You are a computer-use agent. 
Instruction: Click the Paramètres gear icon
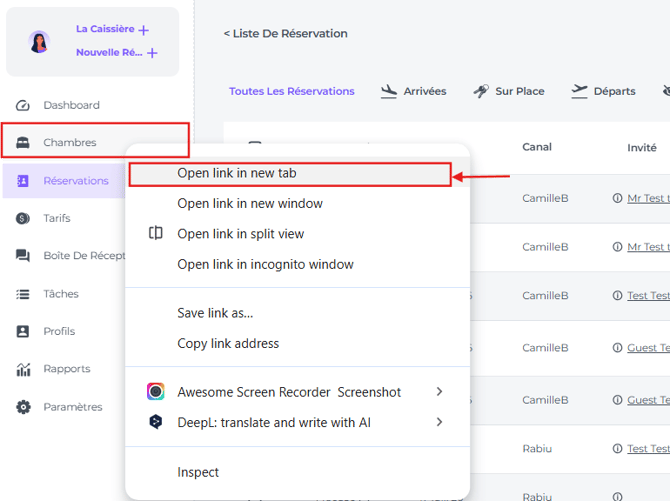pyautogui.click(x=23, y=407)
